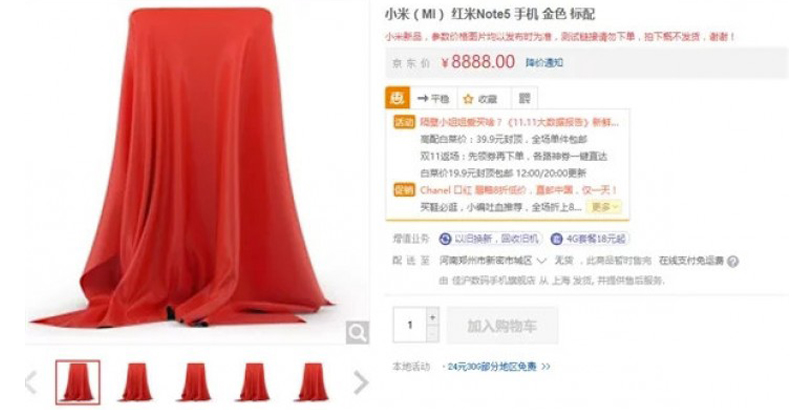Click the help question mark near 在线支付免运费
This screenshot has height=410, width=800.
(x=733, y=262)
